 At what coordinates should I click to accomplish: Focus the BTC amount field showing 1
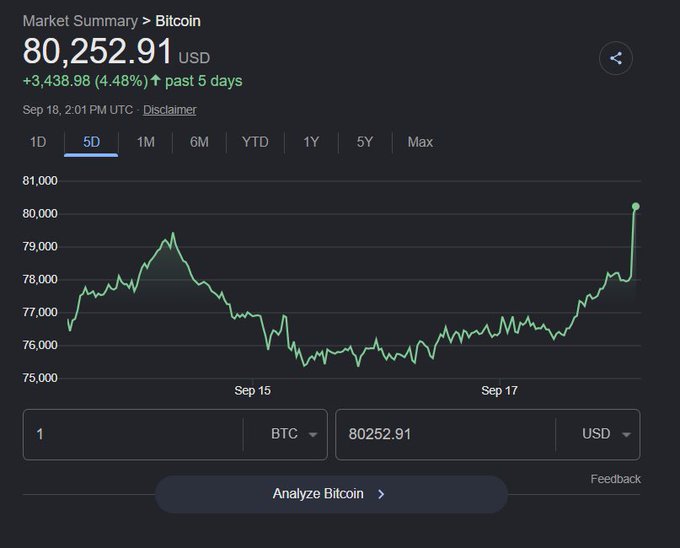pyautogui.click(x=133, y=434)
